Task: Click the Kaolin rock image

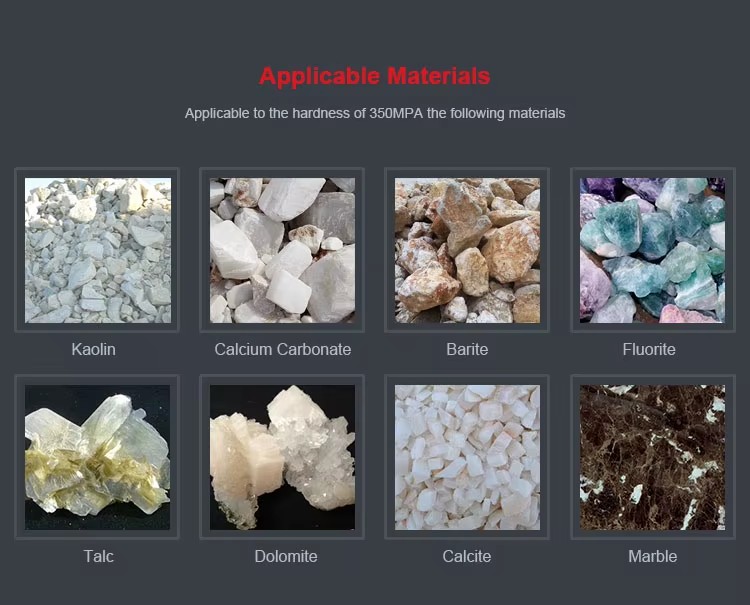Action: click(98, 250)
